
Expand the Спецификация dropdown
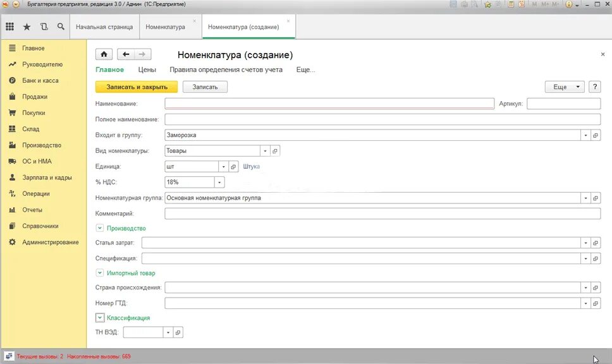pyautogui.click(x=585, y=258)
